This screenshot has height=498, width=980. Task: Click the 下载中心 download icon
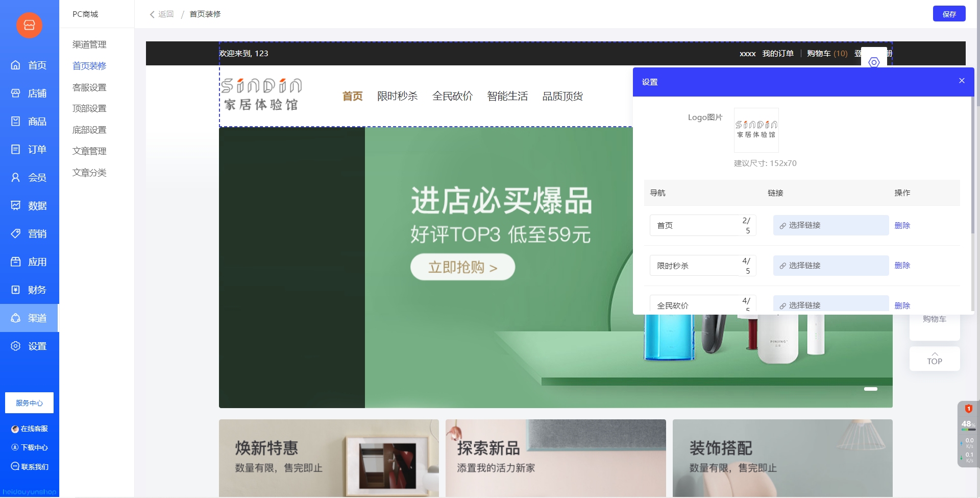point(15,447)
